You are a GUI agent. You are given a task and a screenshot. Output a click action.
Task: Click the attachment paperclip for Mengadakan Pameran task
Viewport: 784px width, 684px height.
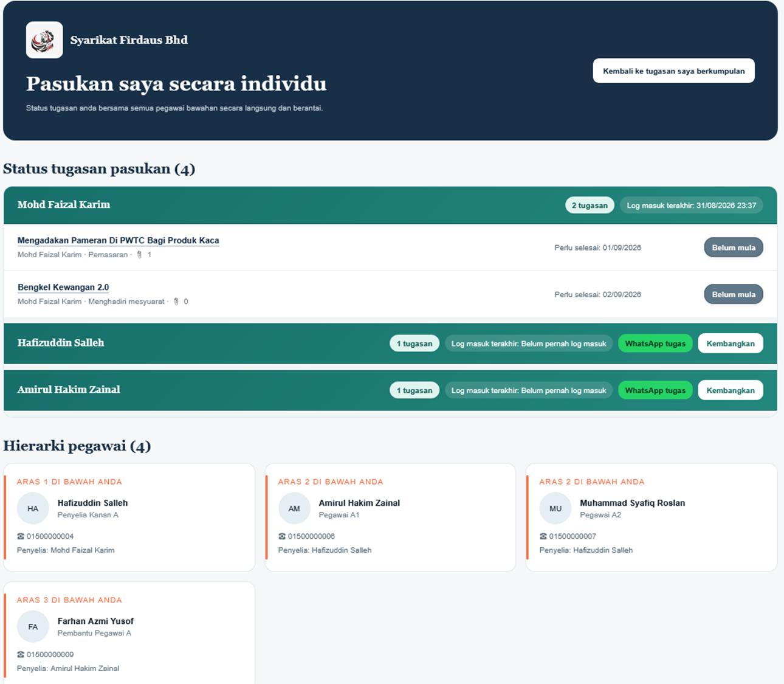pos(139,255)
